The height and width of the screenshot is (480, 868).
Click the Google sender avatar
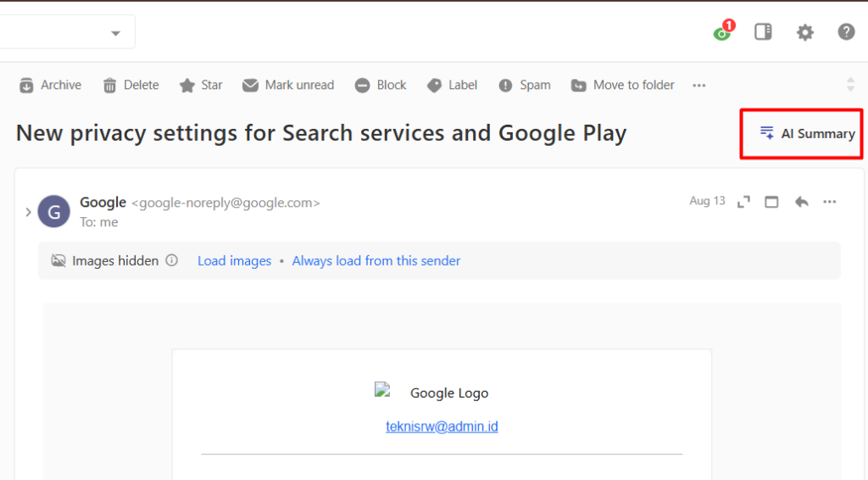(x=53, y=211)
